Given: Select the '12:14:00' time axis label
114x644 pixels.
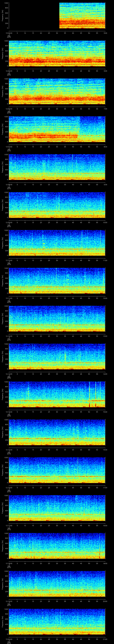Looking at the screenshot, I should point(9,412).
